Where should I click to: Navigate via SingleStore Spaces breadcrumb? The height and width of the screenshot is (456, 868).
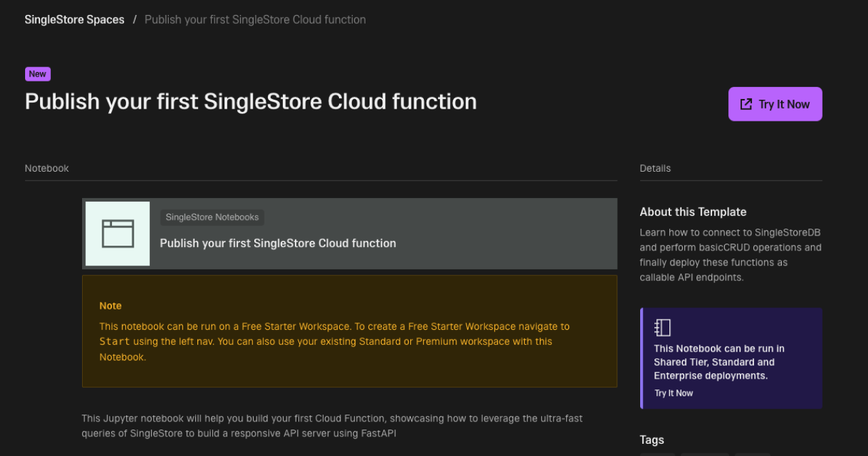(74, 19)
